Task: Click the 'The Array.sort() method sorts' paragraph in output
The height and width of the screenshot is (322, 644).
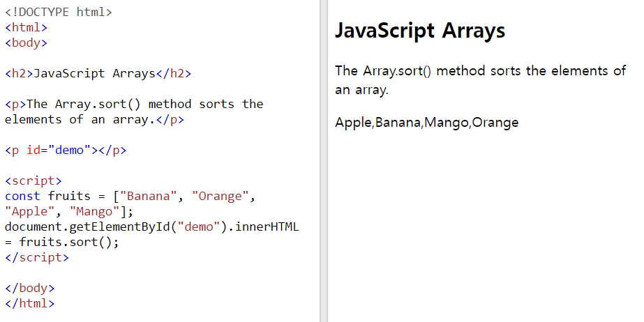Action: [481, 80]
